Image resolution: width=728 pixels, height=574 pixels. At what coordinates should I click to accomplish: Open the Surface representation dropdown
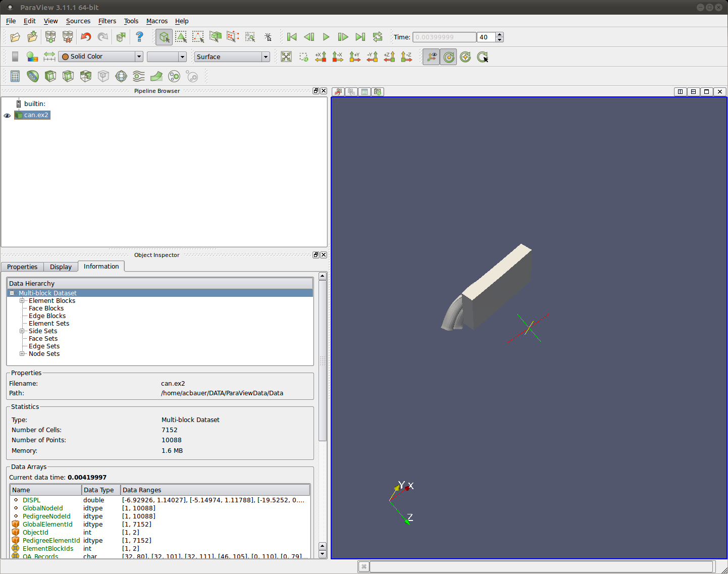point(232,57)
